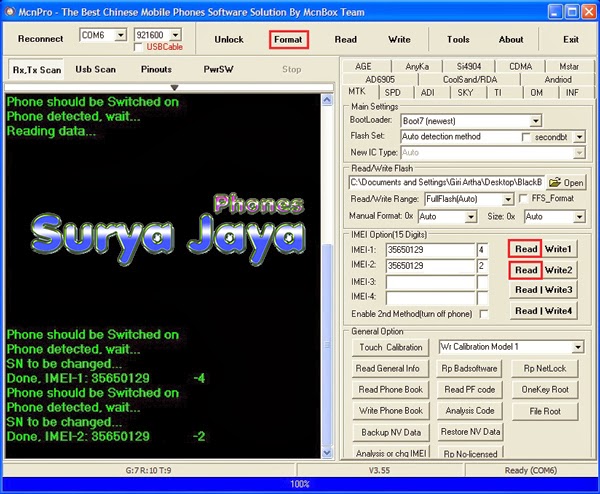Open Read/Write Range FullFlash dropdown

[x=508, y=199]
